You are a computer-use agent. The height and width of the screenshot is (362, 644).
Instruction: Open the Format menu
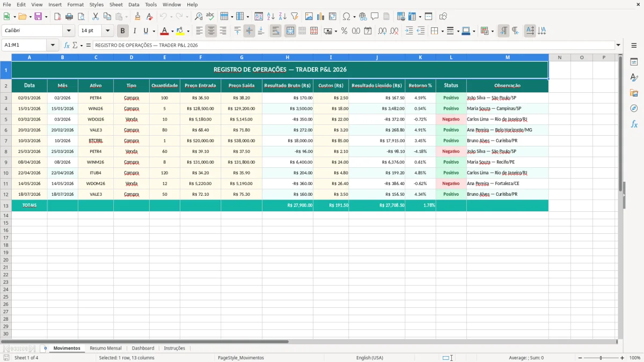click(75, 4)
